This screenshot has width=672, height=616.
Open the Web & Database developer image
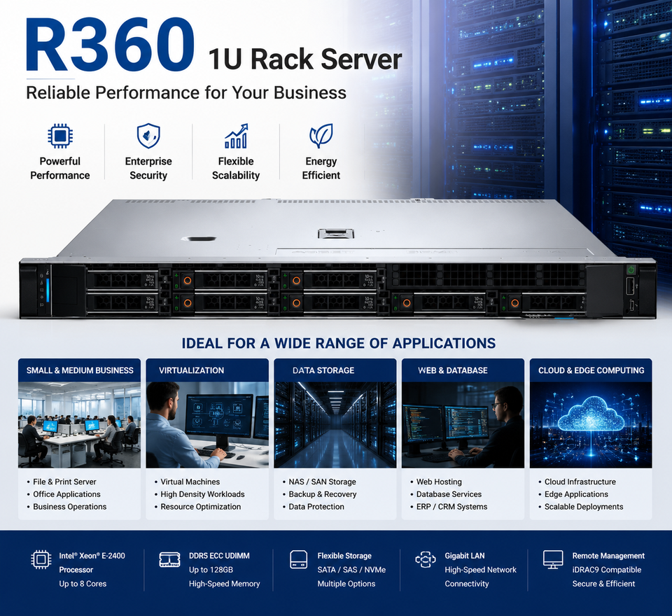(463, 425)
